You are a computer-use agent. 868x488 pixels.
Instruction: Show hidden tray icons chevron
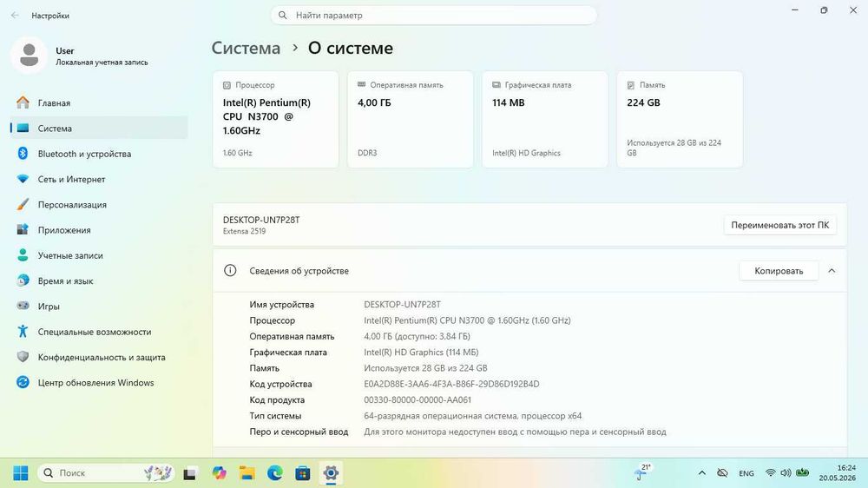click(702, 473)
